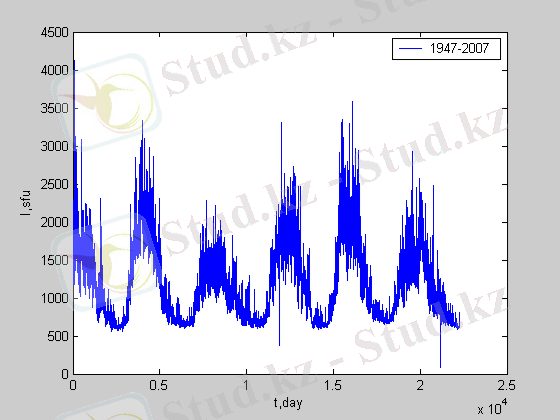Click the downward spike below 500 near day 12000
Image resolution: width=560 pixels, height=420 pixels.
(x=279, y=332)
